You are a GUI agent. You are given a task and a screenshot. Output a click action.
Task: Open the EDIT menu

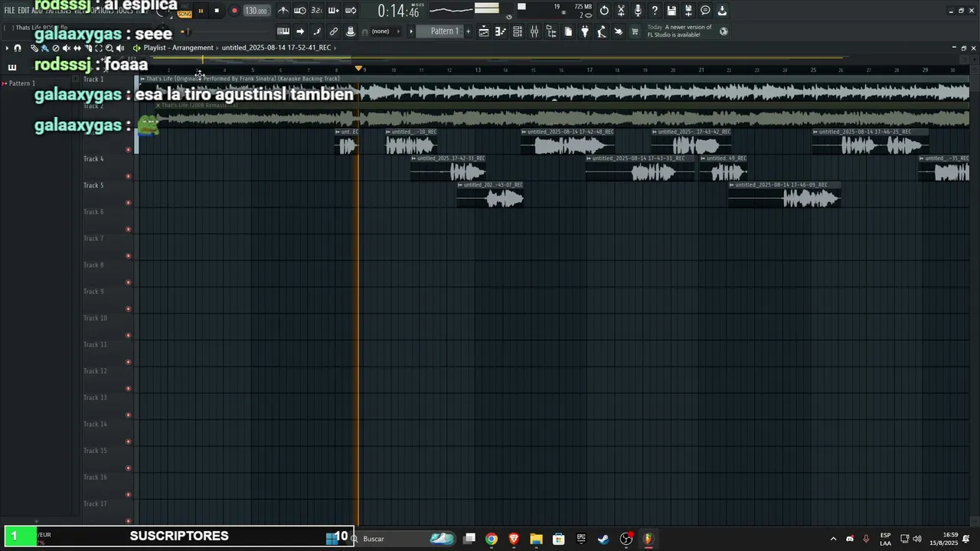tap(24, 11)
